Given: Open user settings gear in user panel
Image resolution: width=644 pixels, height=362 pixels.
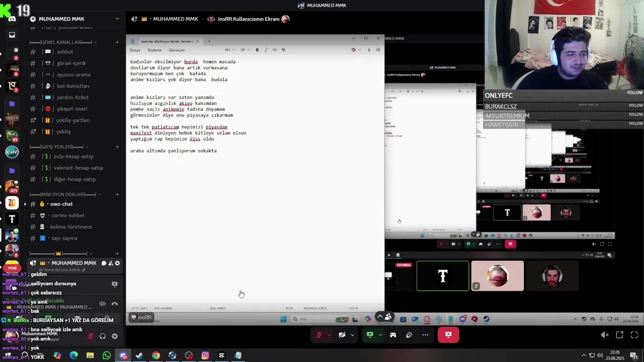Looking at the screenshot, I should (115, 336).
